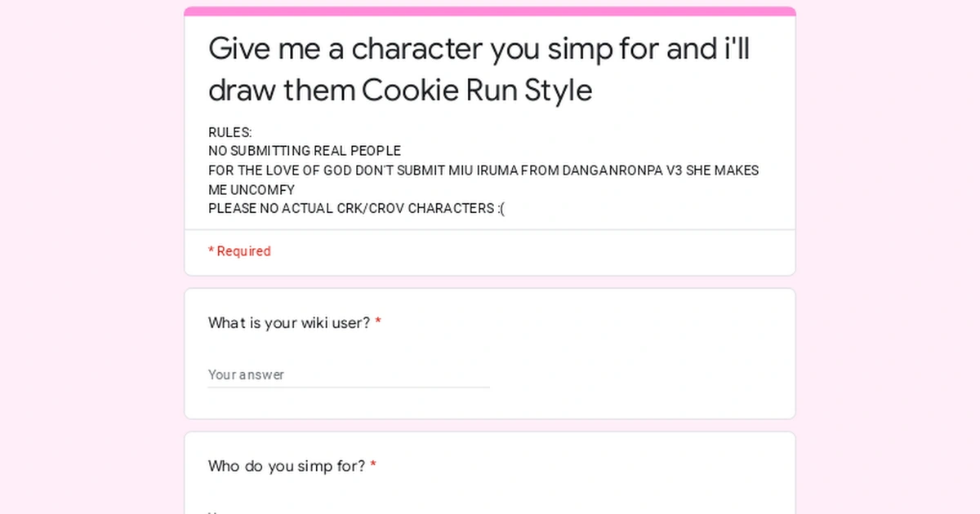This screenshot has width=980, height=514.
Task: Select the wiki user question card
Action: coord(490,352)
